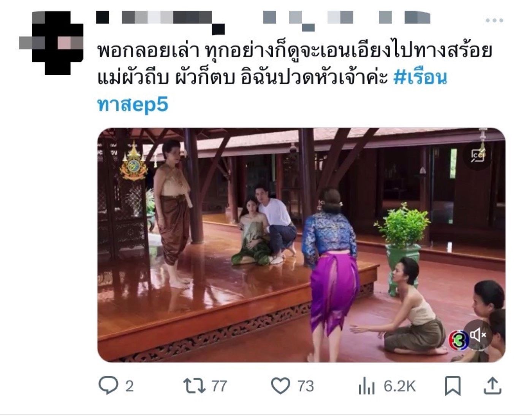
Task: Play the embedded video of Thai house scene
Action: pos(301,245)
